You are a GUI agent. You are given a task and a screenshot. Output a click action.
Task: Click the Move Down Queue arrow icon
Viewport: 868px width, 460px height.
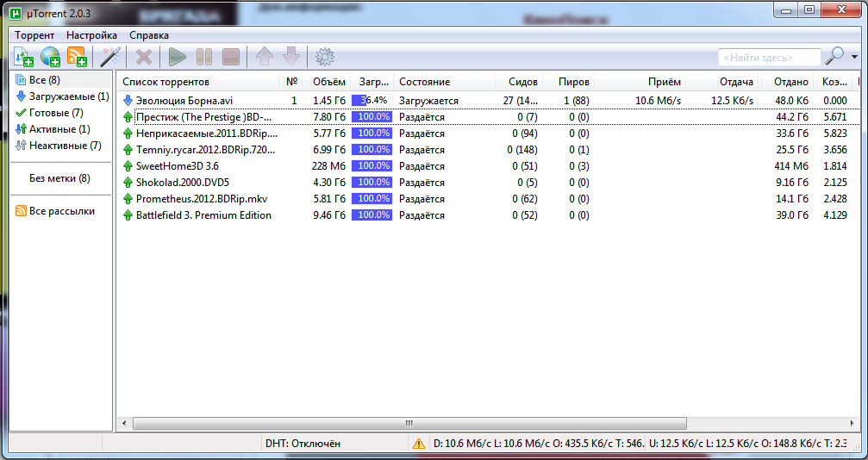291,57
